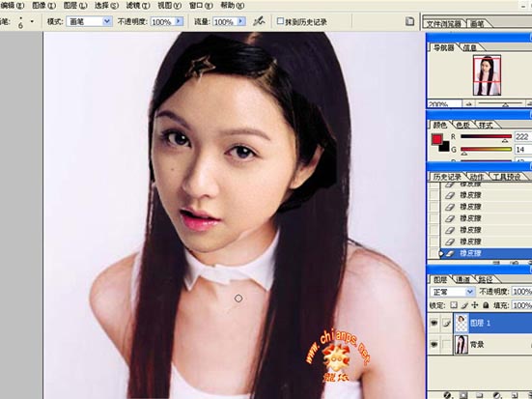Click the add layer mask icon

463,395
